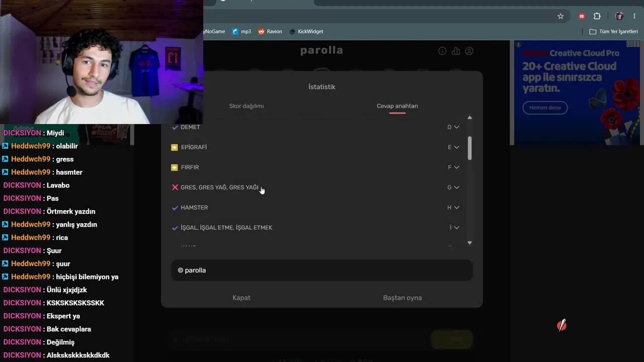Click the chat message 'Ekspert ya'
The image size is (644, 362).
click(63, 316)
